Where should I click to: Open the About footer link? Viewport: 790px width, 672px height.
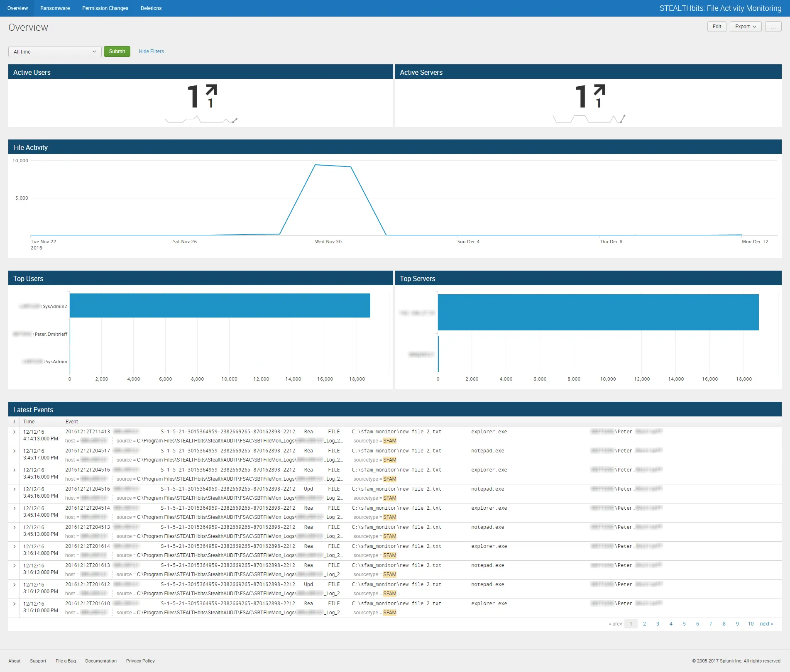[15, 661]
